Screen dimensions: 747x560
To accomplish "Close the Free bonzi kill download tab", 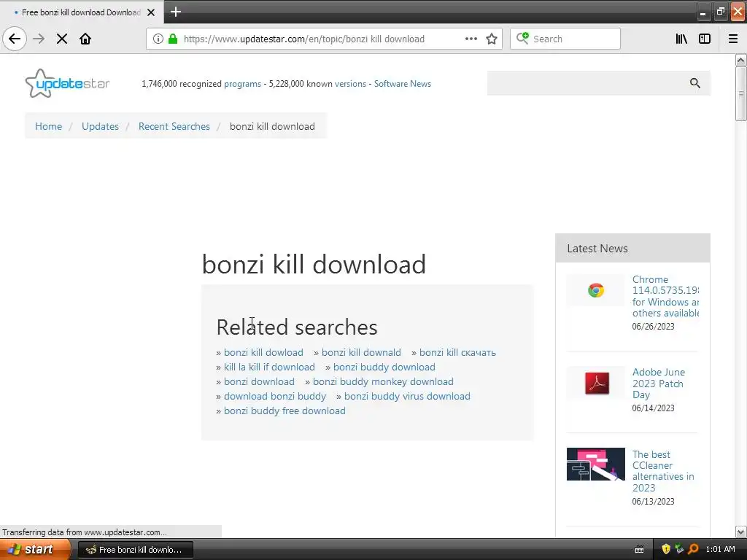I will pyautogui.click(x=151, y=12).
